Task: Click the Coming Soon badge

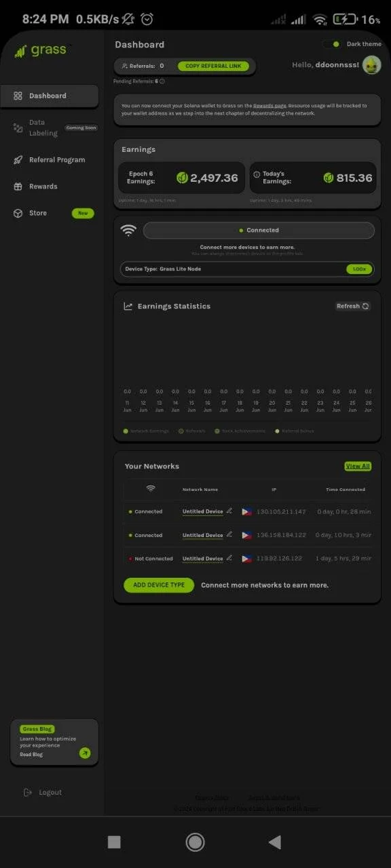Action: [x=81, y=127]
